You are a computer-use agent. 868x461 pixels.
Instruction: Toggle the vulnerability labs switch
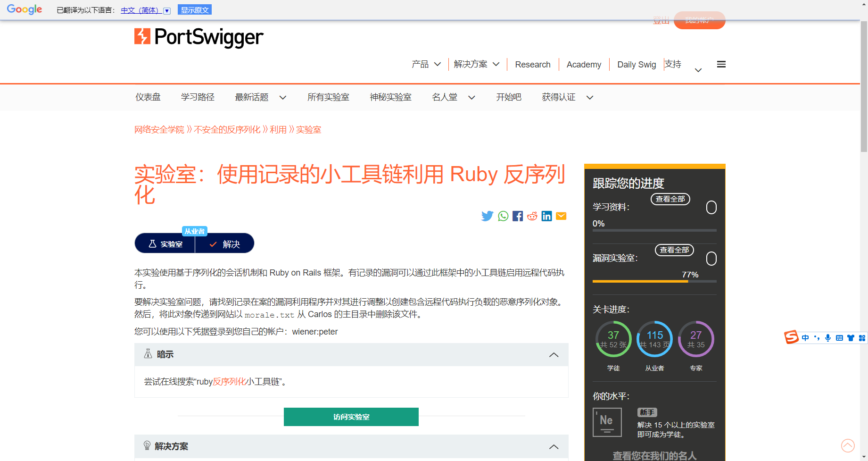tap(711, 258)
